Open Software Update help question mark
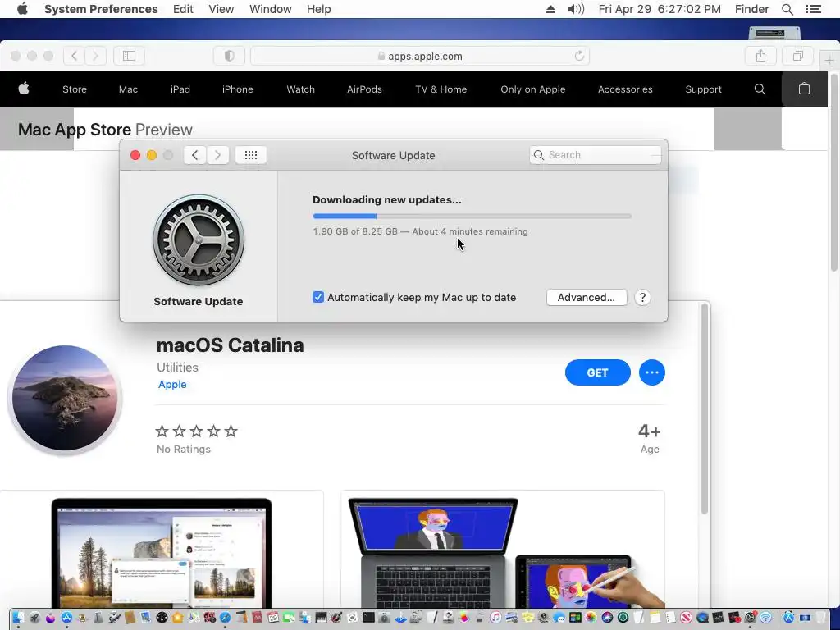840x630 pixels. pos(642,297)
